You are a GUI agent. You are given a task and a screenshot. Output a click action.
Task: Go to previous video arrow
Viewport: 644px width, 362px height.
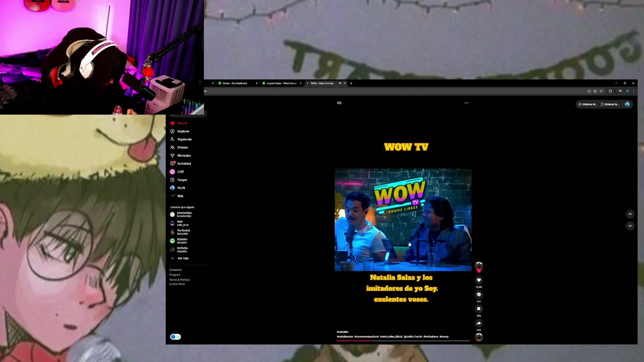point(630,214)
